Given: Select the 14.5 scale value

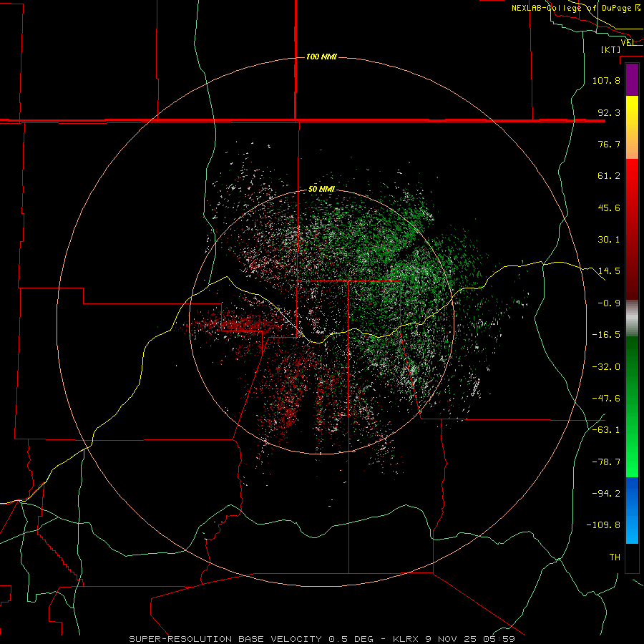Looking at the screenshot, I should (x=609, y=271).
